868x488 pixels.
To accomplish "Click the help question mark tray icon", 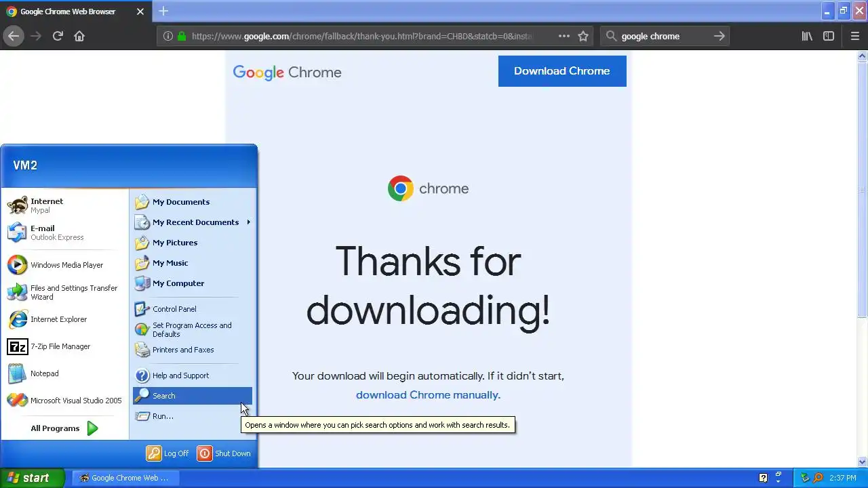I will [763, 478].
